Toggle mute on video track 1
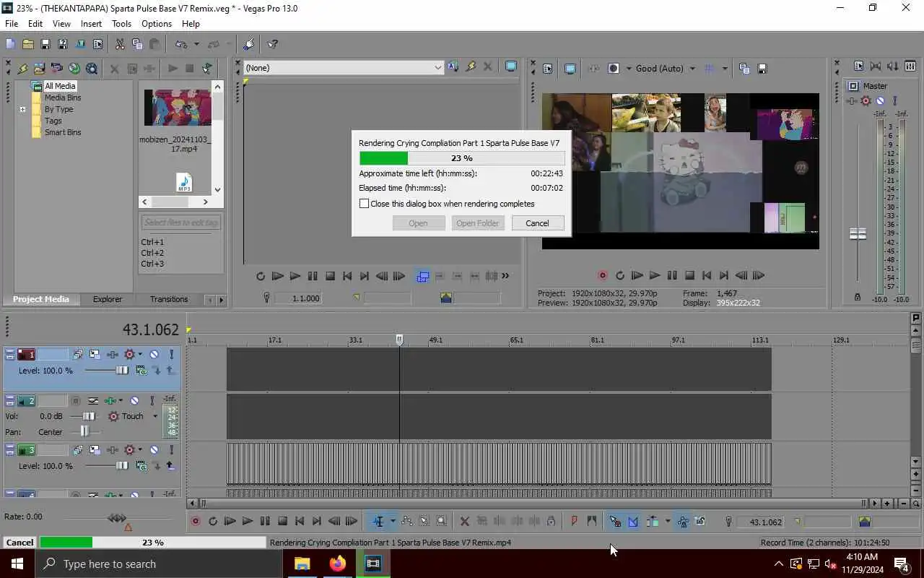 click(x=154, y=354)
